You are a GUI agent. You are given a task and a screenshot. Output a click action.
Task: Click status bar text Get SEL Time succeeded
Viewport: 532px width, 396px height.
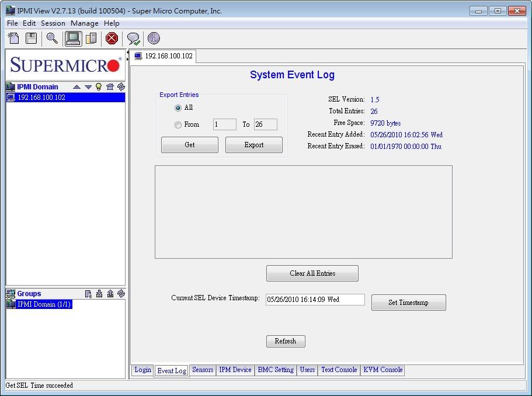[39, 385]
